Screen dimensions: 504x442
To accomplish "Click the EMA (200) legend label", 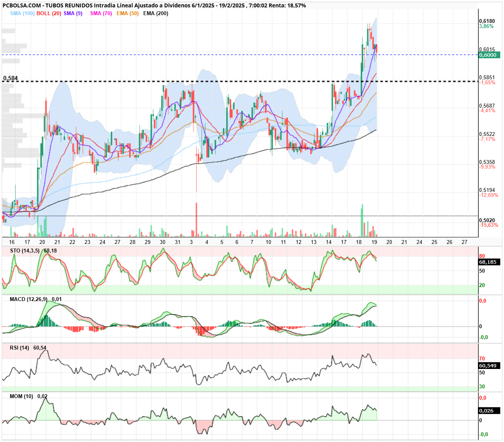I will coord(156,13).
